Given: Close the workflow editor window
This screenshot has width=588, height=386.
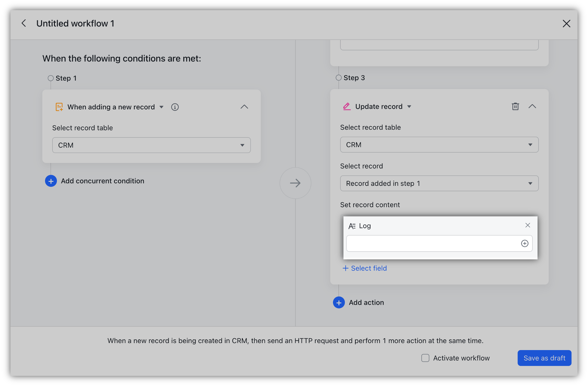Looking at the screenshot, I should pos(566,23).
